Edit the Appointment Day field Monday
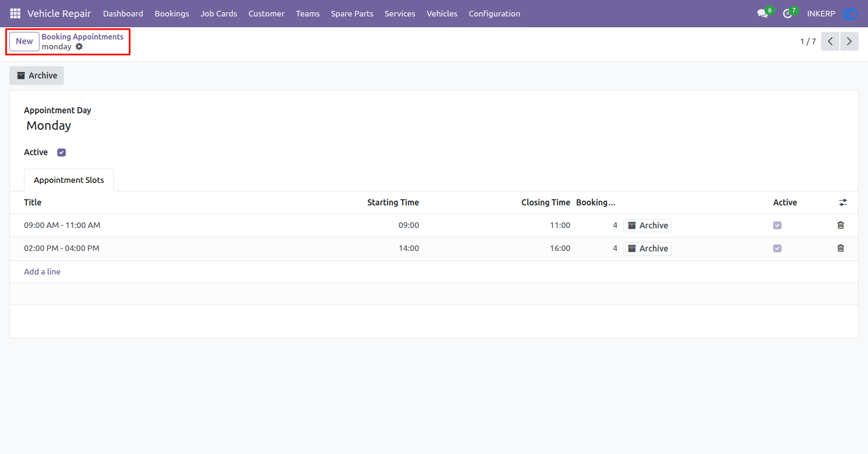868x454 pixels. coord(49,125)
